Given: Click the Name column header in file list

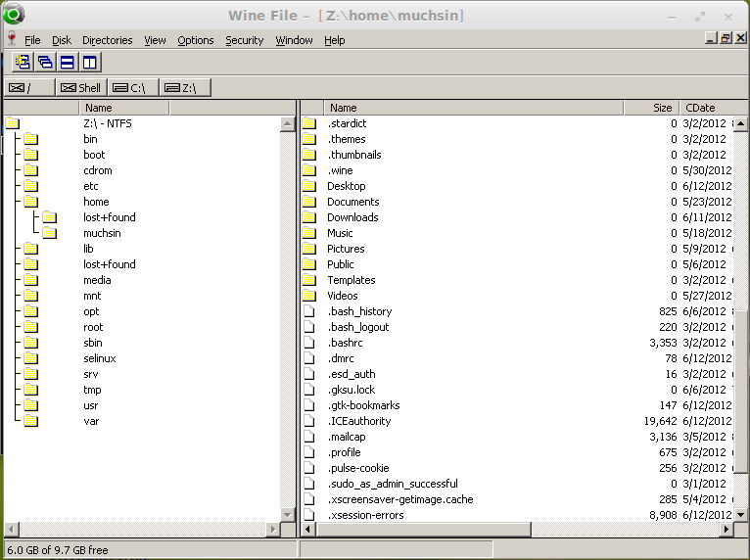Looking at the screenshot, I should [474, 108].
